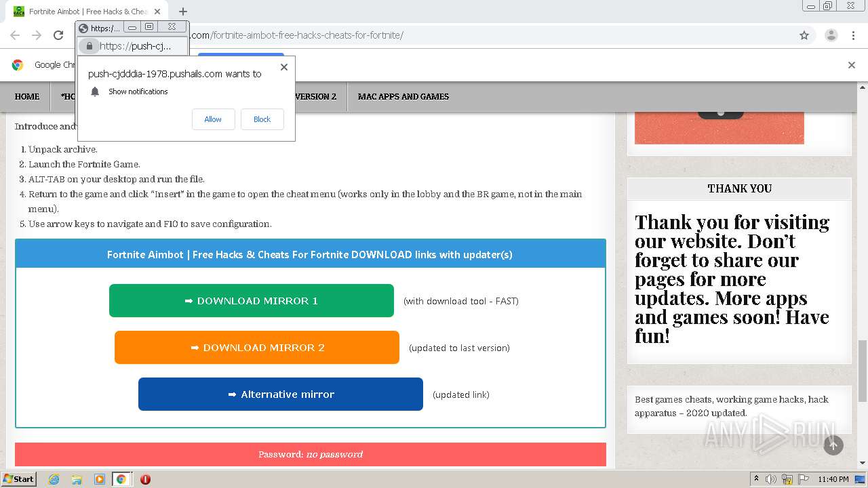
Task: Click the Password: no password banner
Action: [311, 454]
